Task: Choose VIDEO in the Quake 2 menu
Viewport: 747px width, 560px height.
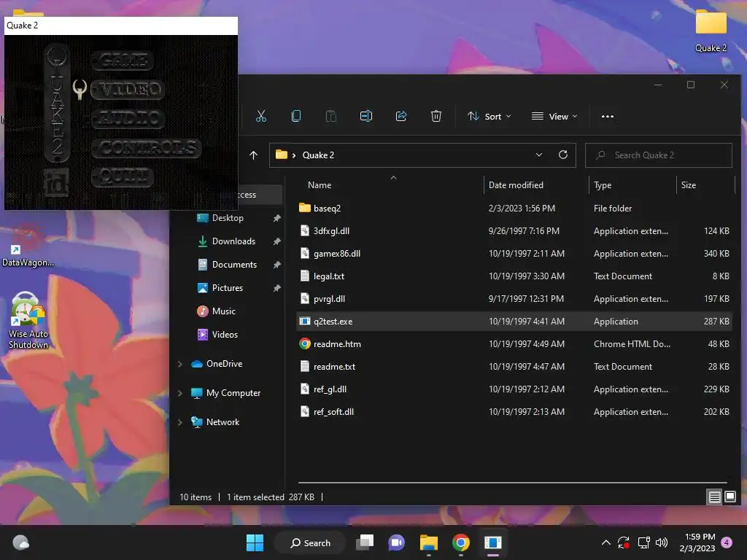Action: [x=128, y=90]
